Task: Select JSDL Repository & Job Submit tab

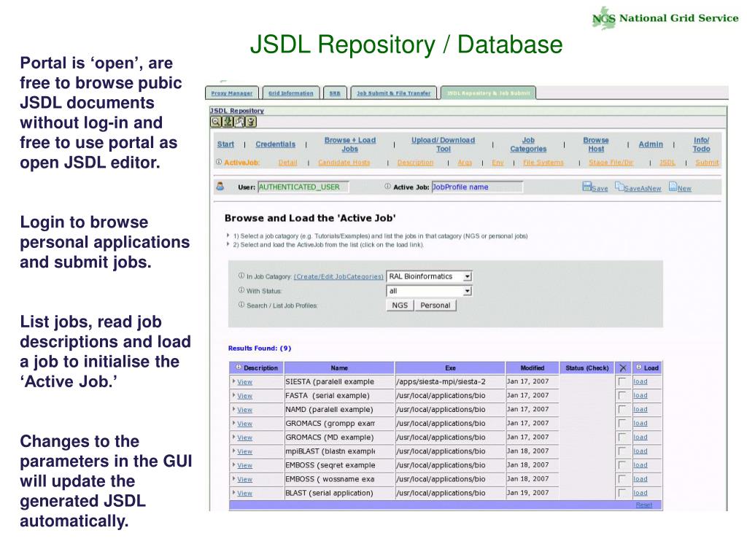Action: tap(488, 93)
